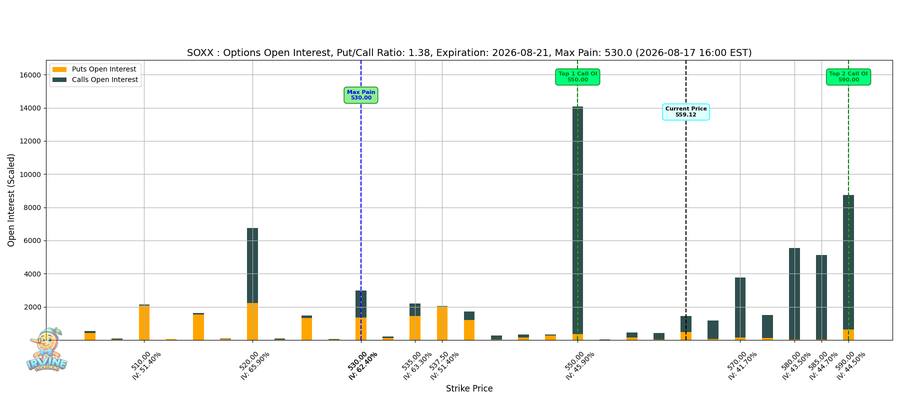This screenshot has height=400, width=900.
Task: Click the 2000 y-axis tick label
Action: (x=31, y=308)
